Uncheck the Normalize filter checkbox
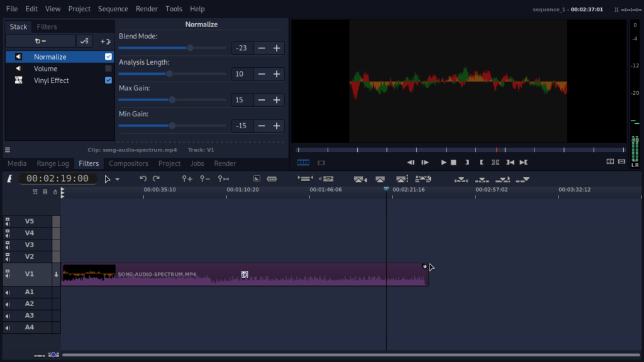 [x=108, y=57]
